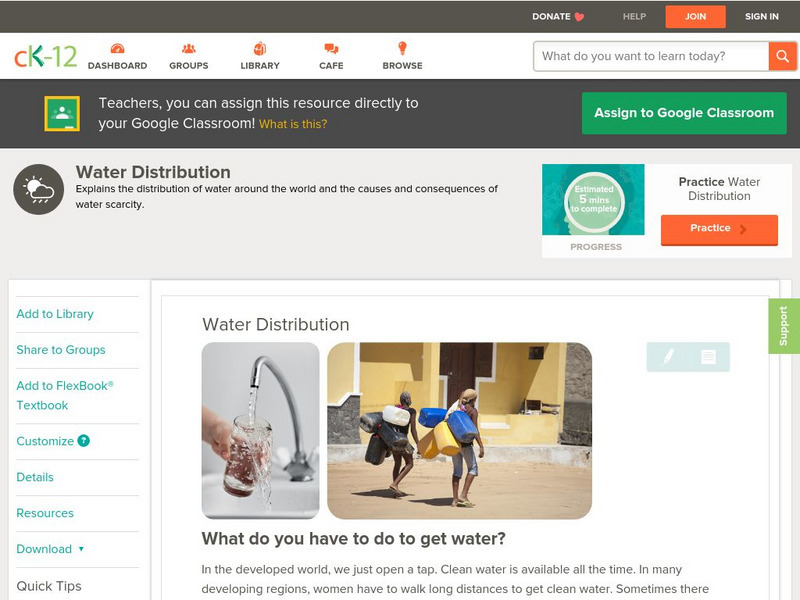
Task: Open the Cafe chat bubbles icon
Action: [331, 48]
